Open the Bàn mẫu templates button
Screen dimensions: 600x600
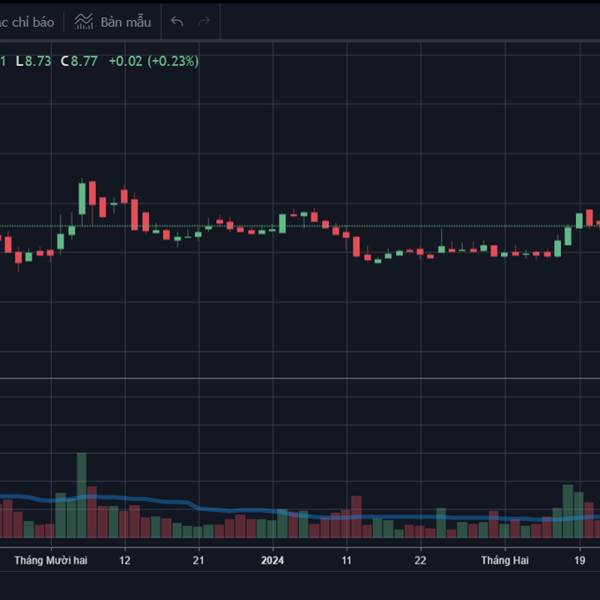[x=112, y=22]
